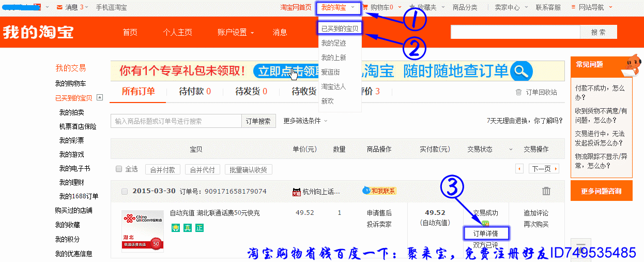Click the back-to-top button at bottom right
The height and width of the screenshot is (262, 644).
(580, 249)
